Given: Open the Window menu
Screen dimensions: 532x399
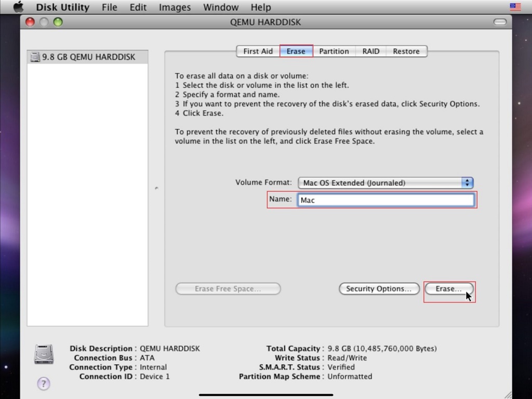Looking at the screenshot, I should 221,7.
